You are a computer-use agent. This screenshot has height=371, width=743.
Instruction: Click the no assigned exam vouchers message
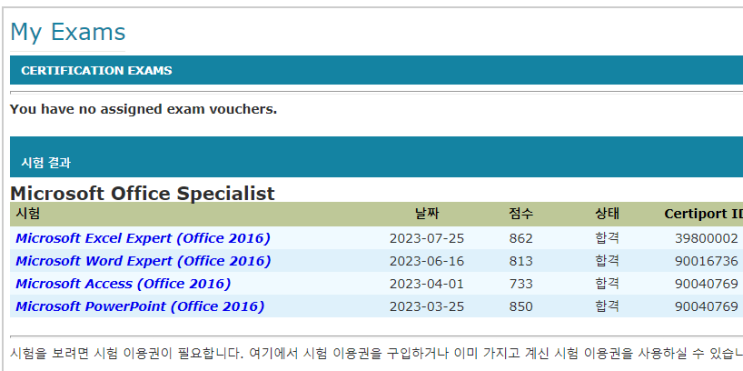click(143, 109)
